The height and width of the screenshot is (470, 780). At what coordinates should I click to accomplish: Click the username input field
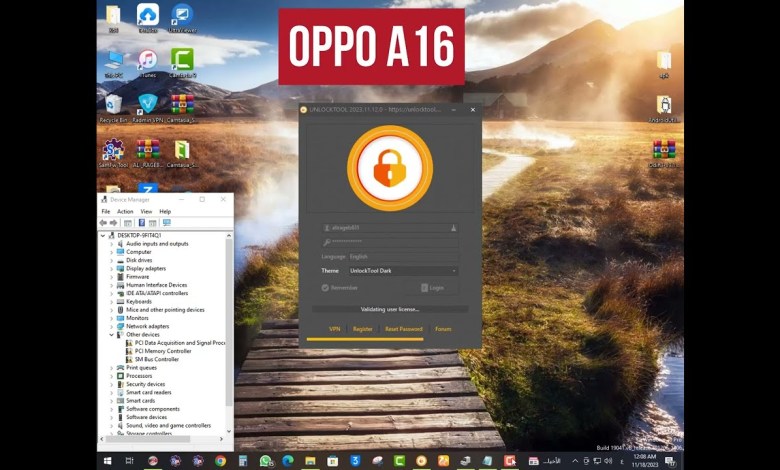389,228
